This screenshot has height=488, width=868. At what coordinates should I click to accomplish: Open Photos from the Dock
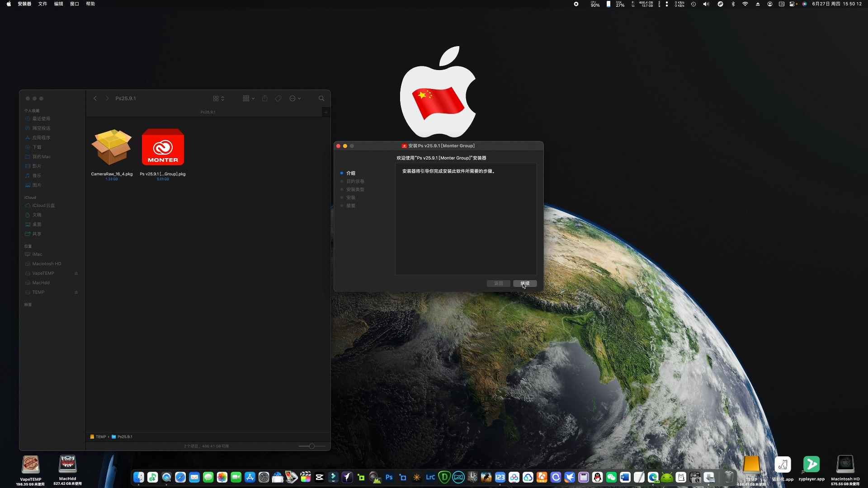[222, 477]
